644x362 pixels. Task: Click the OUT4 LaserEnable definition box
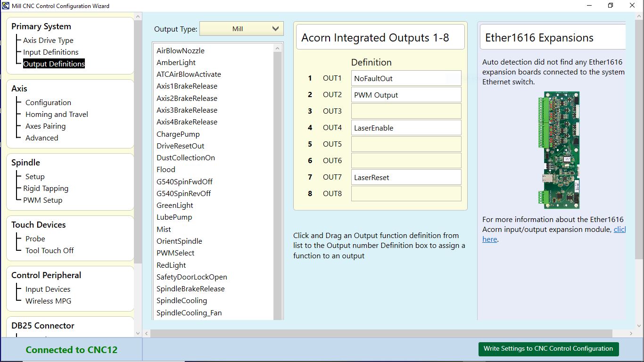[x=406, y=128]
